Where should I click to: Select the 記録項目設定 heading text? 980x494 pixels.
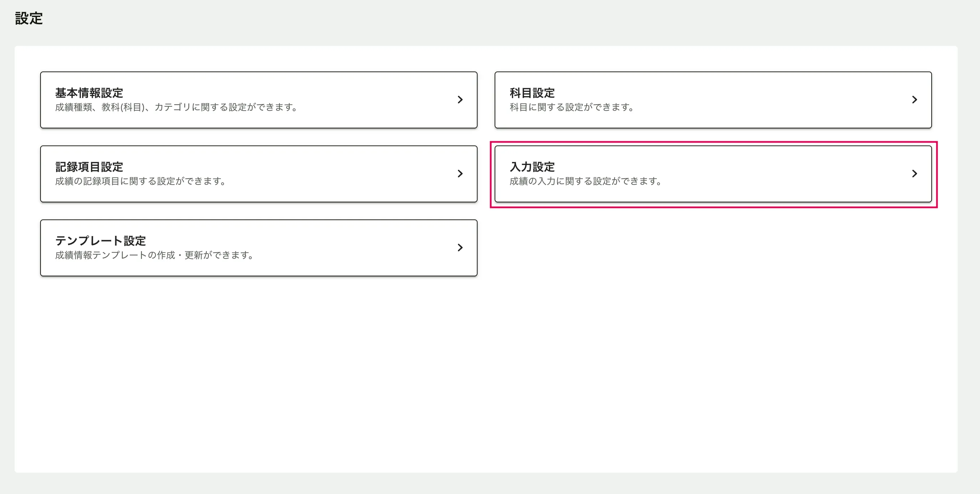point(89,167)
